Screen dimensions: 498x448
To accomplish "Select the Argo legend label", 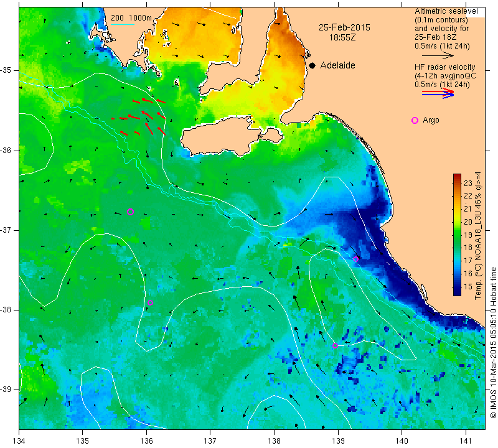I will click(431, 120).
